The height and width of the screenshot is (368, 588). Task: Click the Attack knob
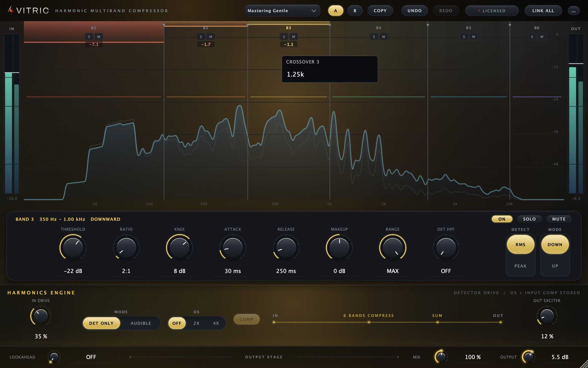[233, 247]
